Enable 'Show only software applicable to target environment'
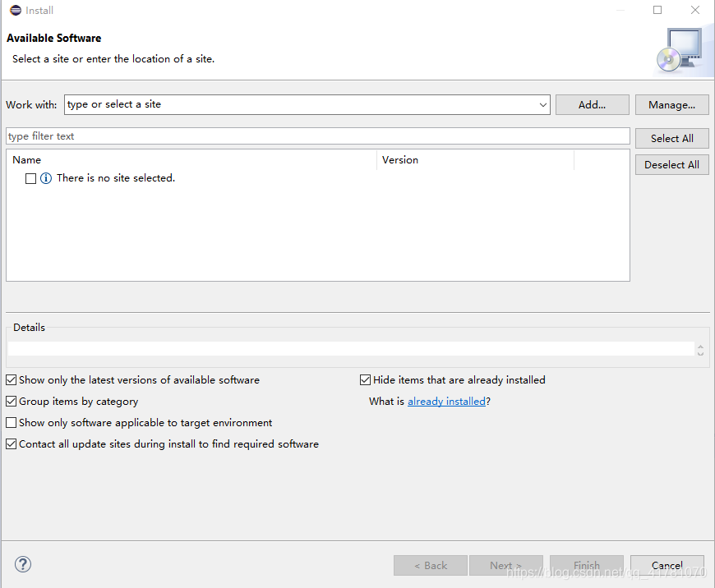Image resolution: width=715 pixels, height=588 pixels. pyautogui.click(x=12, y=423)
